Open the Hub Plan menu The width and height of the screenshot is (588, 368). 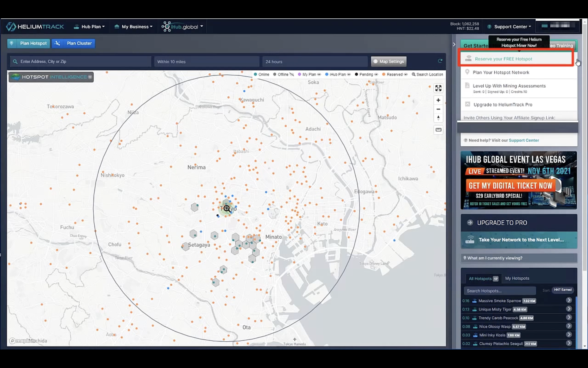pos(89,27)
